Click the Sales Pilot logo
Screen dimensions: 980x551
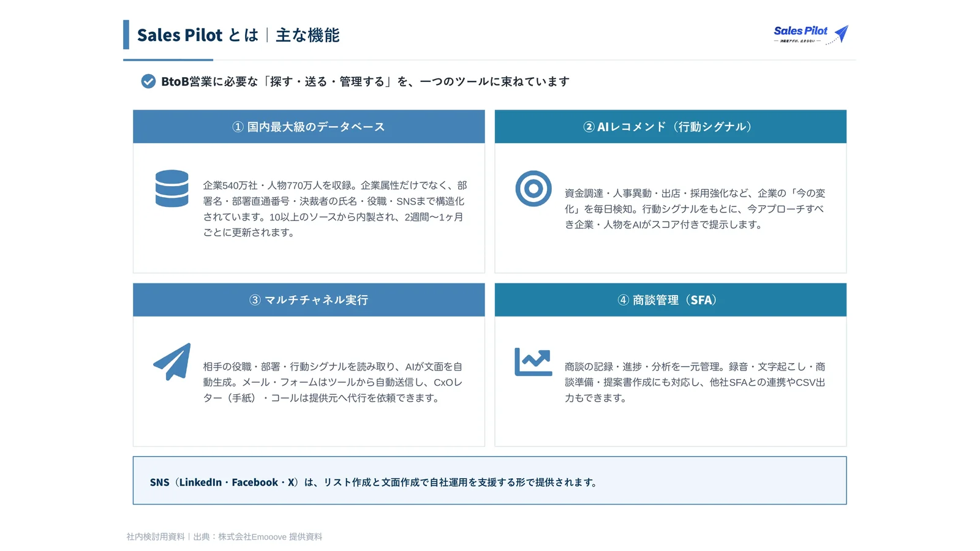tap(811, 35)
